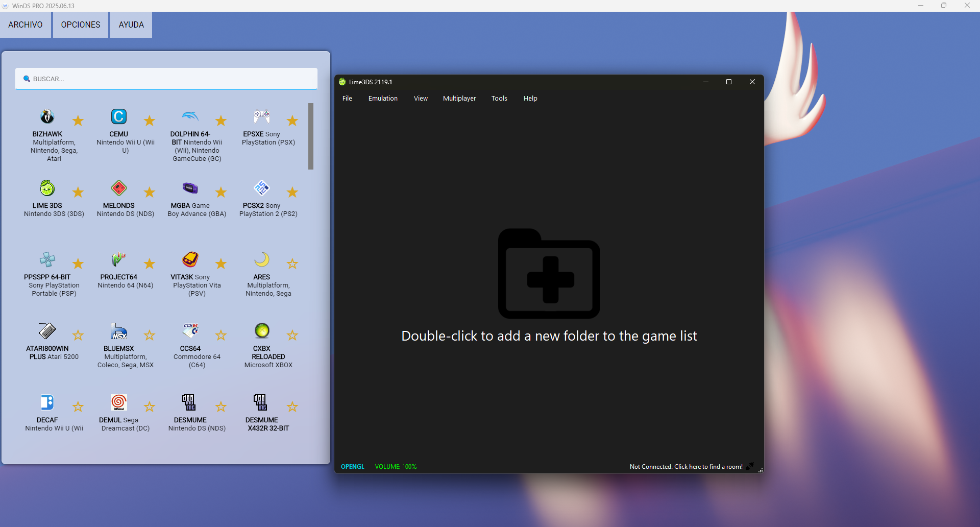Toggle the melonDS favorite star
The width and height of the screenshot is (980, 527).
pyautogui.click(x=150, y=192)
